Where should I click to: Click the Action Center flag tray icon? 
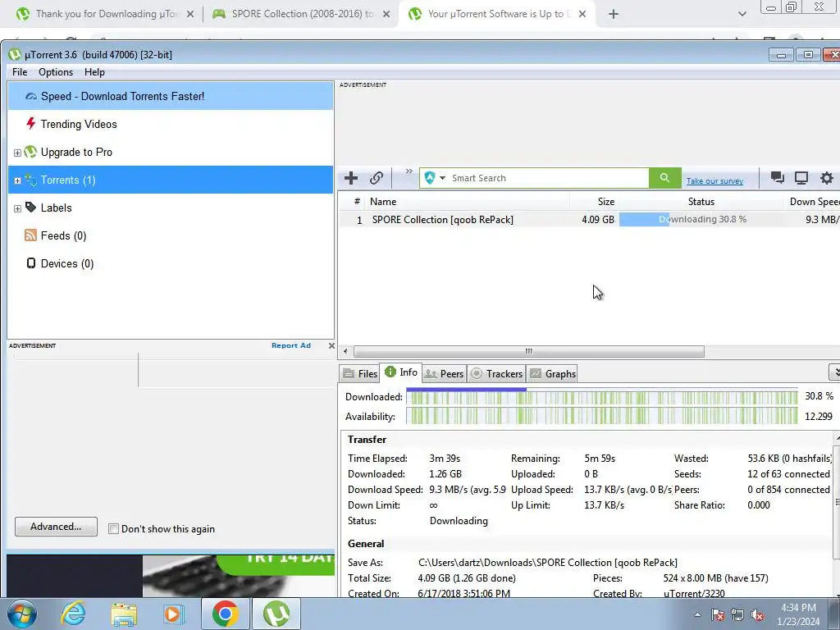click(x=718, y=614)
